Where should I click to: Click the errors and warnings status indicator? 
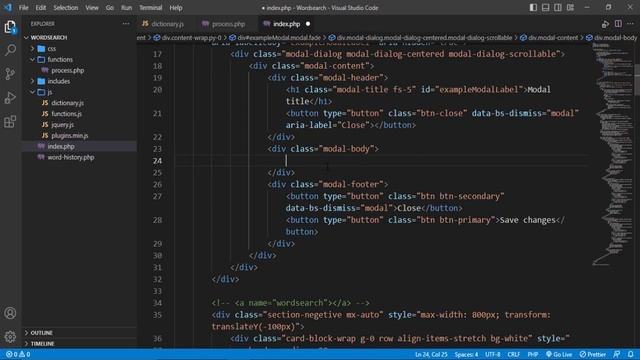18,354
